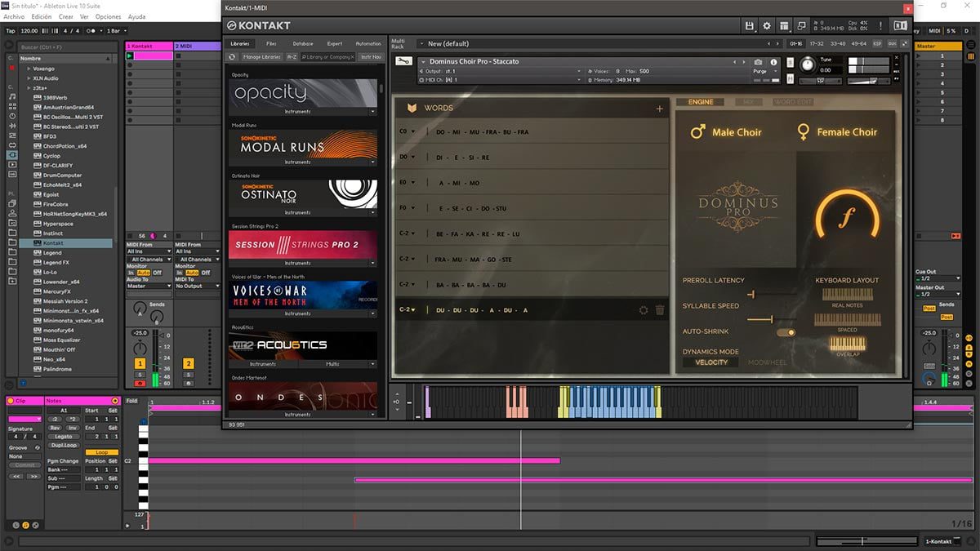980x551 pixels.
Task: Click the Words shield icon
Action: (x=412, y=108)
